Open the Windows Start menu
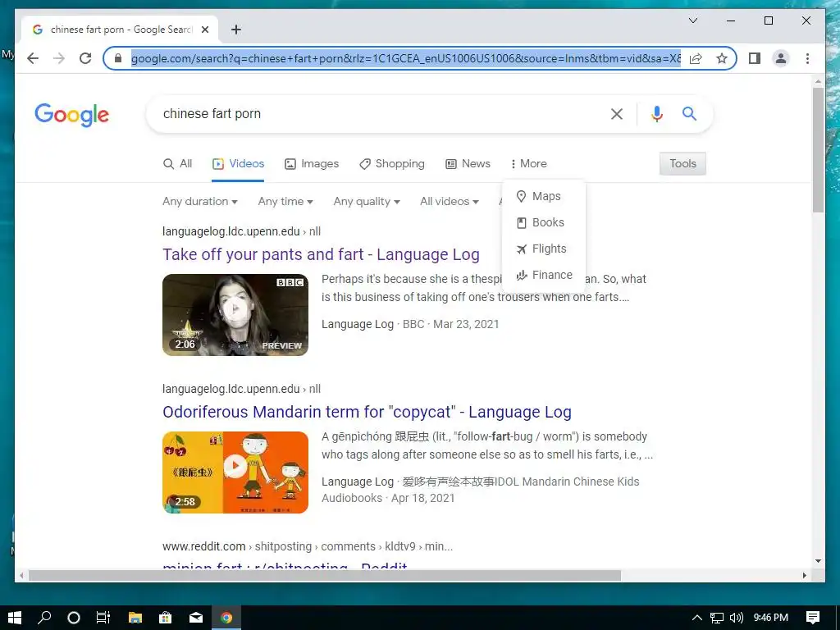840x630 pixels. 15,618
